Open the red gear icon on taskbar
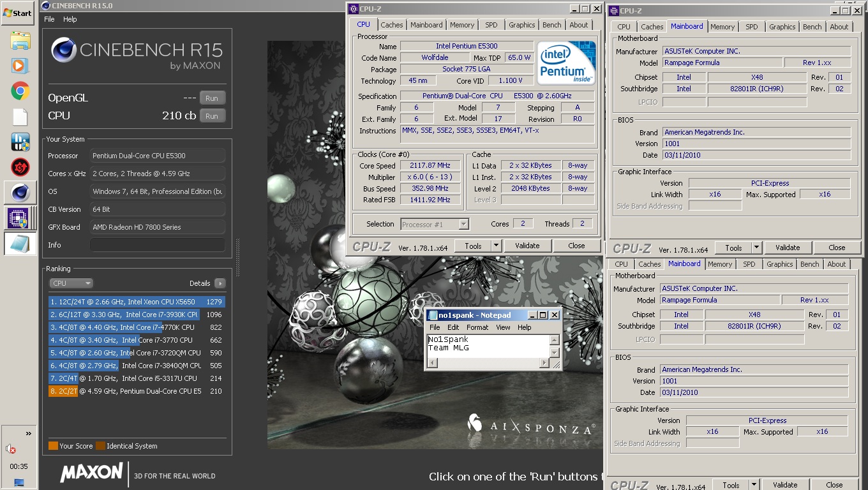The image size is (868, 490). tap(20, 167)
